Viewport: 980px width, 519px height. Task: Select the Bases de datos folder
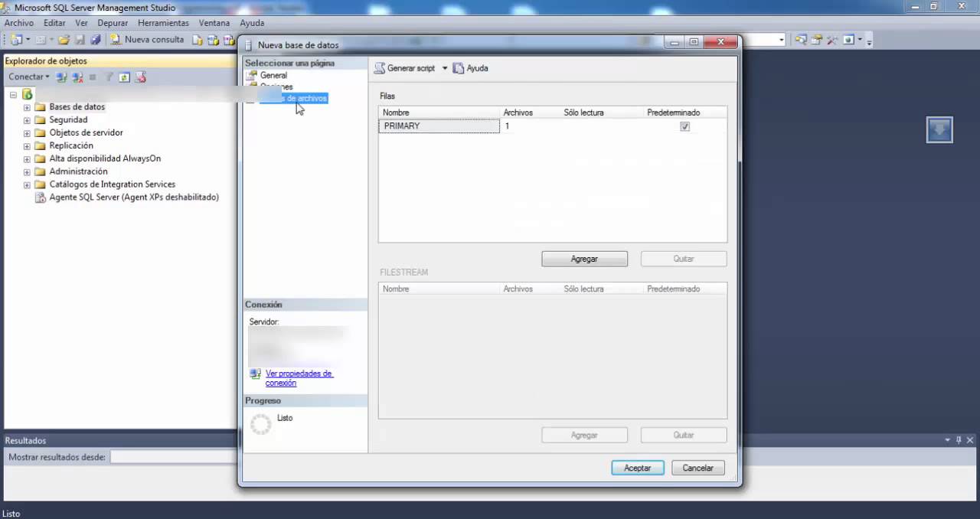click(77, 107)
